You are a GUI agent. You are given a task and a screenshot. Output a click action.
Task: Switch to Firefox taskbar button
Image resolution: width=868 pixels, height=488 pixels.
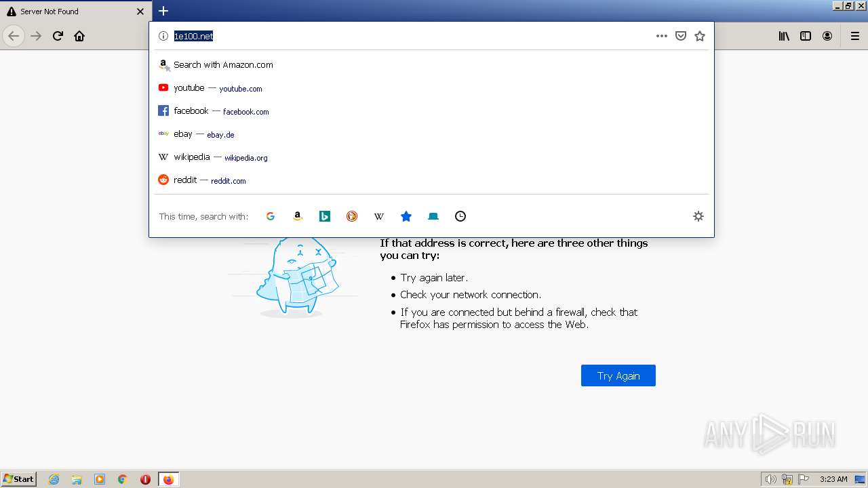coord(168,479)
